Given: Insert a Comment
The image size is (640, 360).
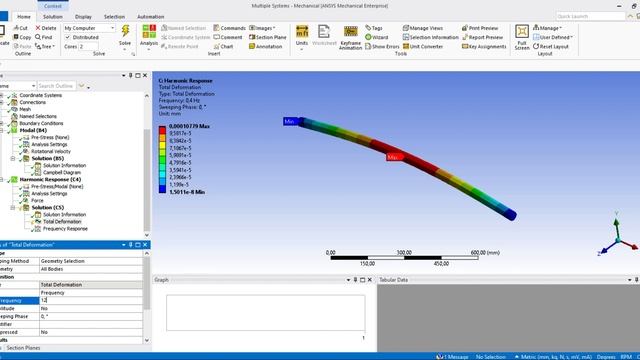Looking at the screenshot, I should pyautogui.click(x=228, y=37).
